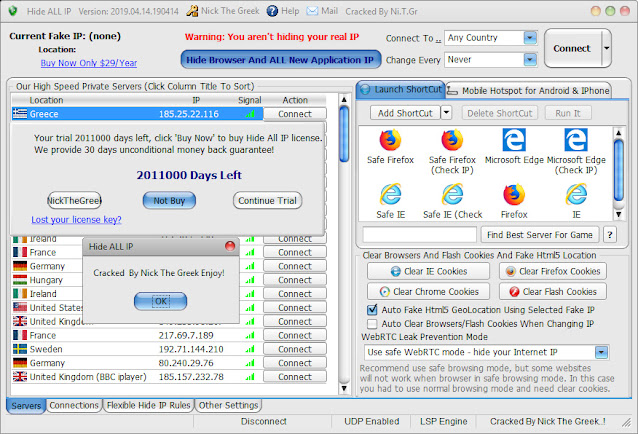Open Help via question mark icon
Image resolution: width=638 pixels, height=434 pixels.
pos(272,11)
